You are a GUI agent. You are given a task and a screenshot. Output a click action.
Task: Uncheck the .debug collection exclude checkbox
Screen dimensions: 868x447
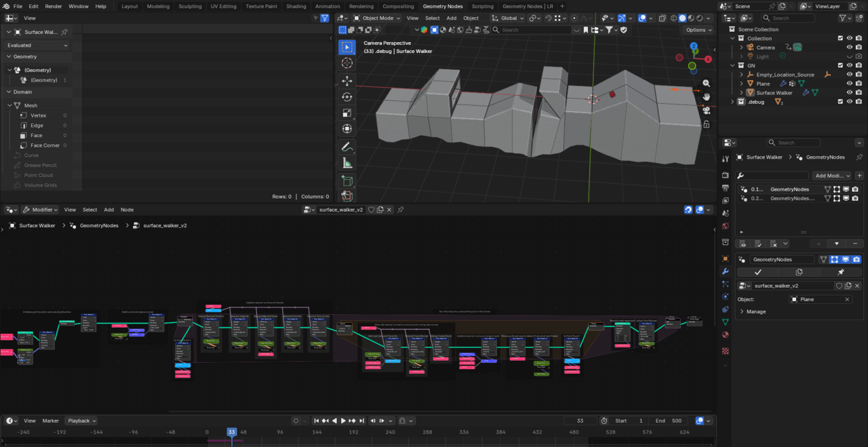(840, 102)
